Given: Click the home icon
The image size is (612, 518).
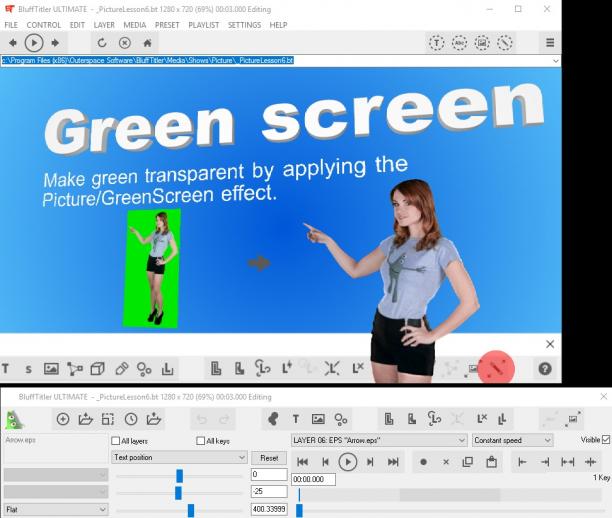Looking at the screenshot, I should coord(147,43).
